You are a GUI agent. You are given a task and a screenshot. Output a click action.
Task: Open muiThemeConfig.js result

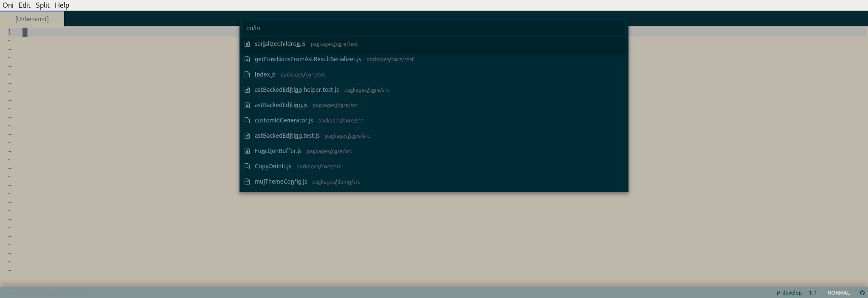click(434, 182)
